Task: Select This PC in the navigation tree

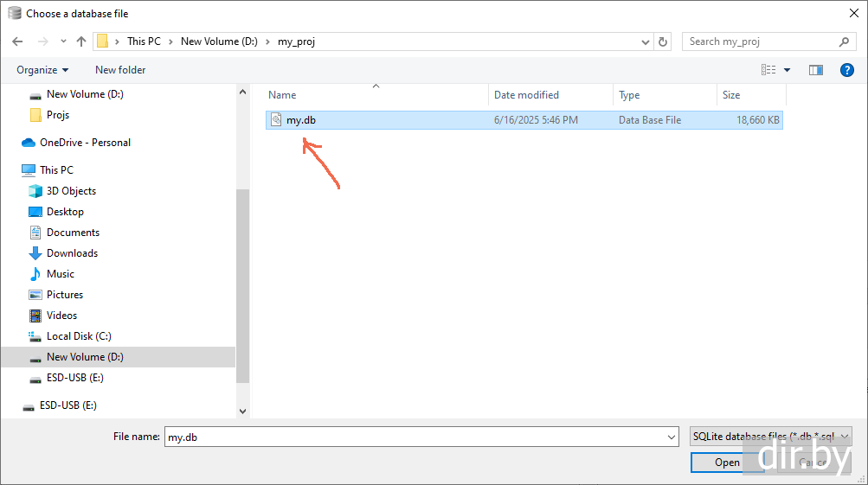Action: point(56,169)
